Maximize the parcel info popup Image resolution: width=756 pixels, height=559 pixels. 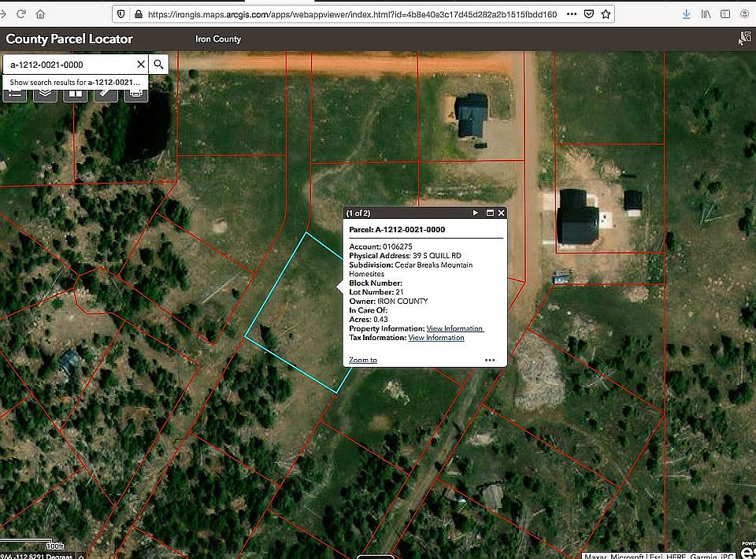pos(490,213)
